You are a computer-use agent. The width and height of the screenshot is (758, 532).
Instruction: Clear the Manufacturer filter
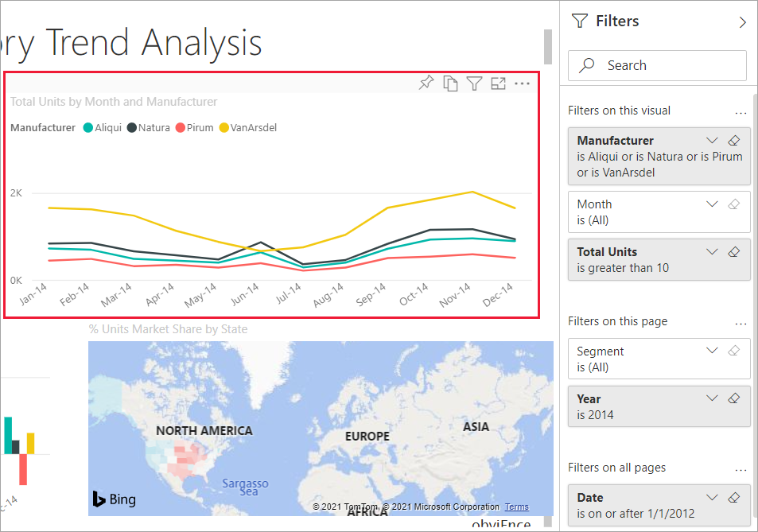pyautogui.click(x=734, y=141)
